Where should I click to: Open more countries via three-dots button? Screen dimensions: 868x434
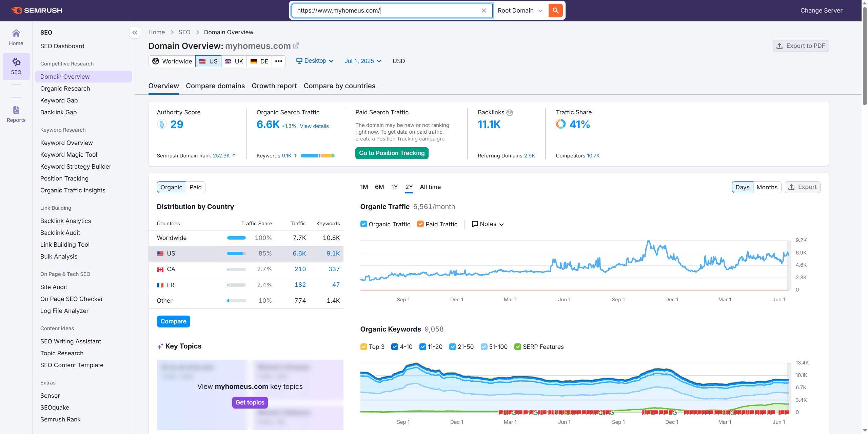pos(279,61)
